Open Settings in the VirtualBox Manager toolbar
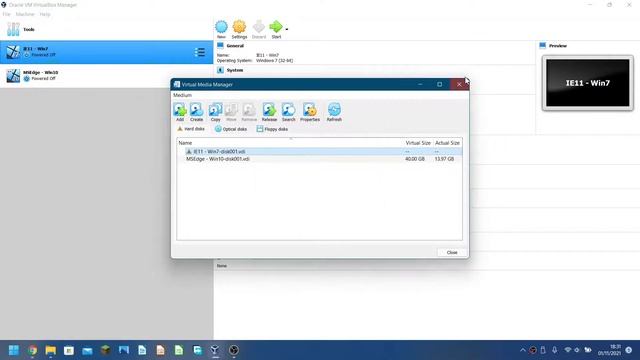The image size is (640, 360). click(x=239, y=29)
